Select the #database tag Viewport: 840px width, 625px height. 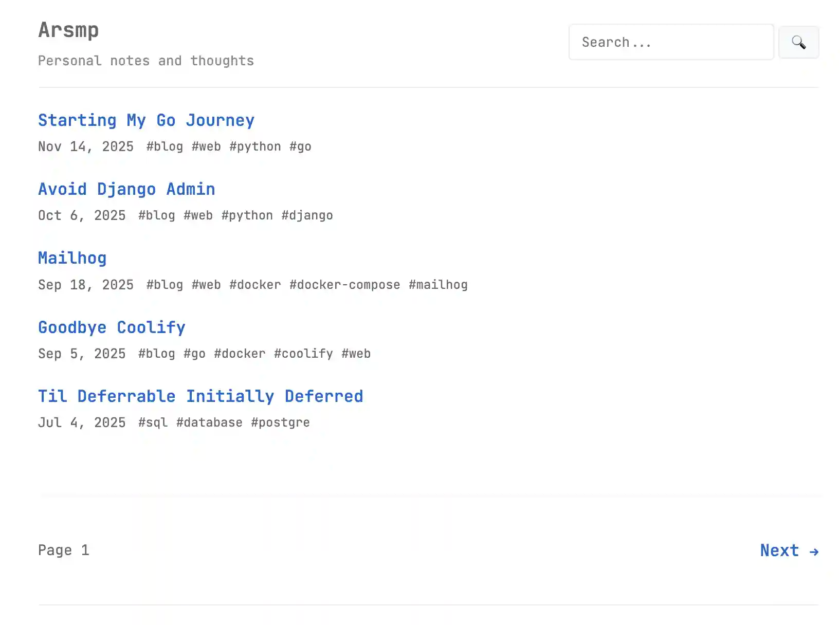[209, 422]
